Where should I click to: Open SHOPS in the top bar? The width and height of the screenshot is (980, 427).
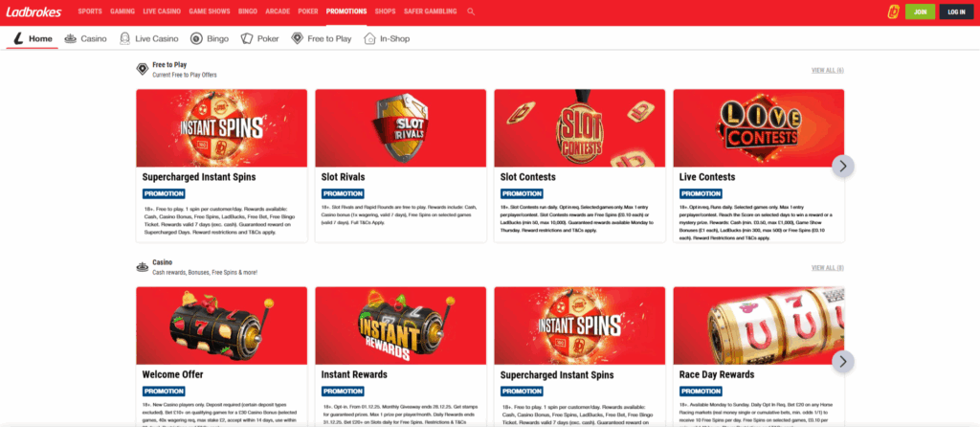point(385,11)
